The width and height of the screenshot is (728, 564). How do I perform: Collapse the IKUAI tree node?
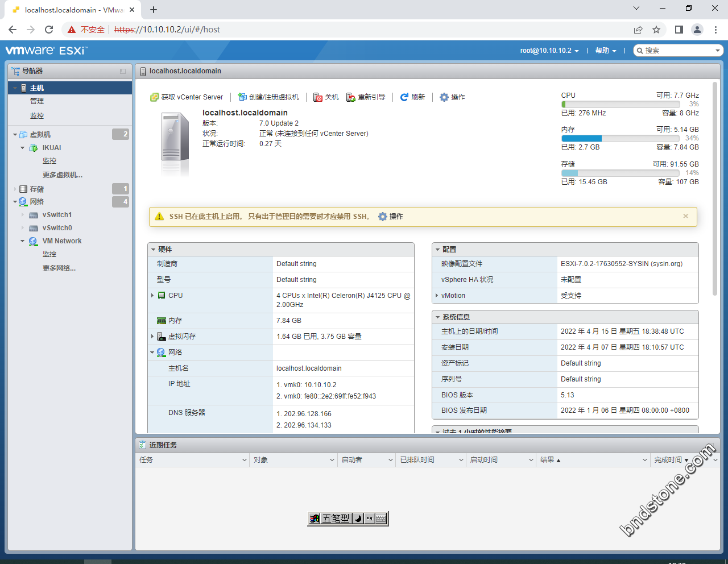click(x=23, y=148)
